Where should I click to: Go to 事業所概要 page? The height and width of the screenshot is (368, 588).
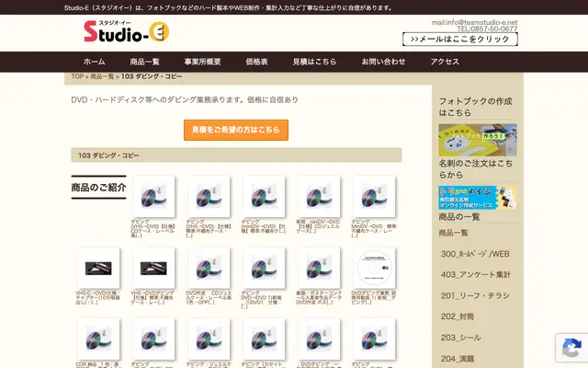(x=202, y=62)
